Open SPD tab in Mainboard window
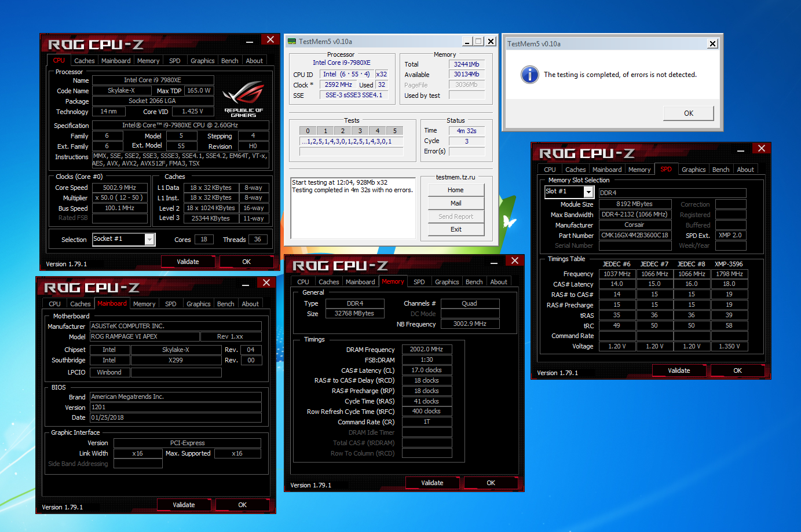Screen dimensions: 801x532 (170, 304)
